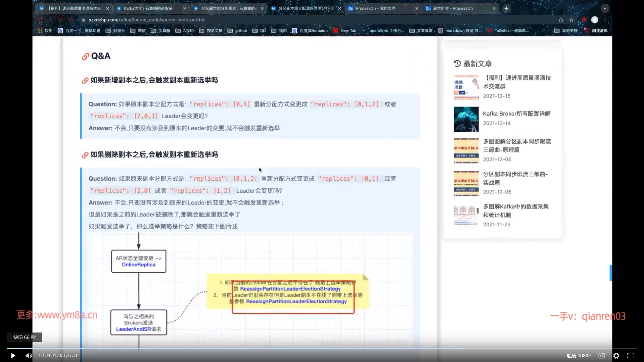The image size is (644, 362).
Task: Expand the tab search chevron
Action: (605, 8)
